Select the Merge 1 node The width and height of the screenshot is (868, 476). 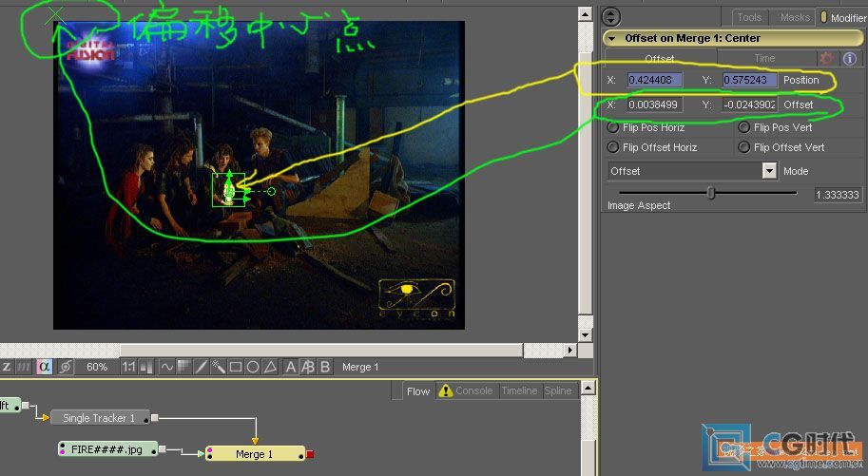[x=255, y=454]
